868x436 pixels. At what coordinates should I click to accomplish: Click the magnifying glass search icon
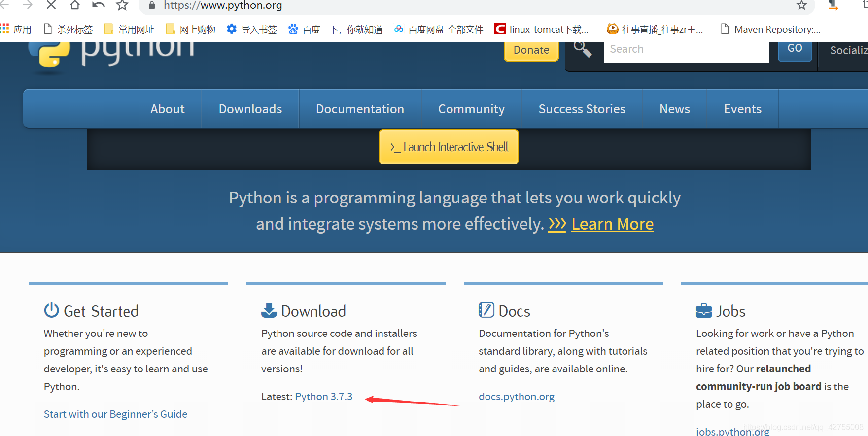pos(583,49)
